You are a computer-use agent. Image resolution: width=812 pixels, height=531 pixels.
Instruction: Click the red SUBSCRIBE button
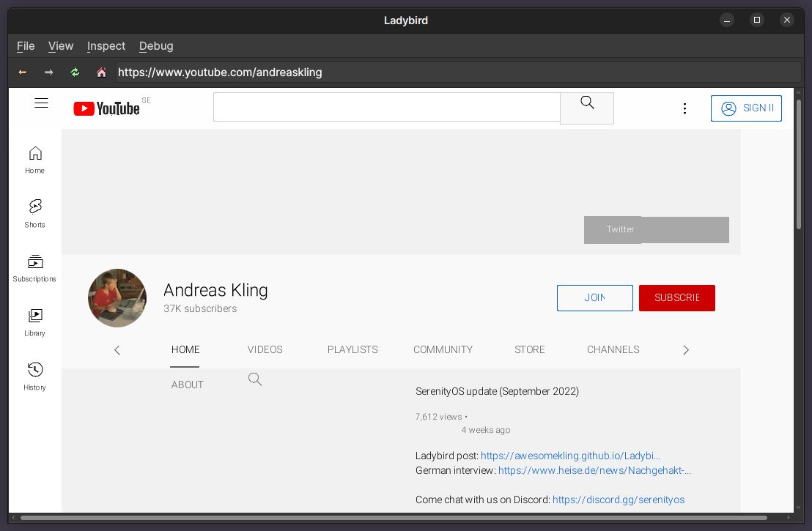click(x=677, y=298)
